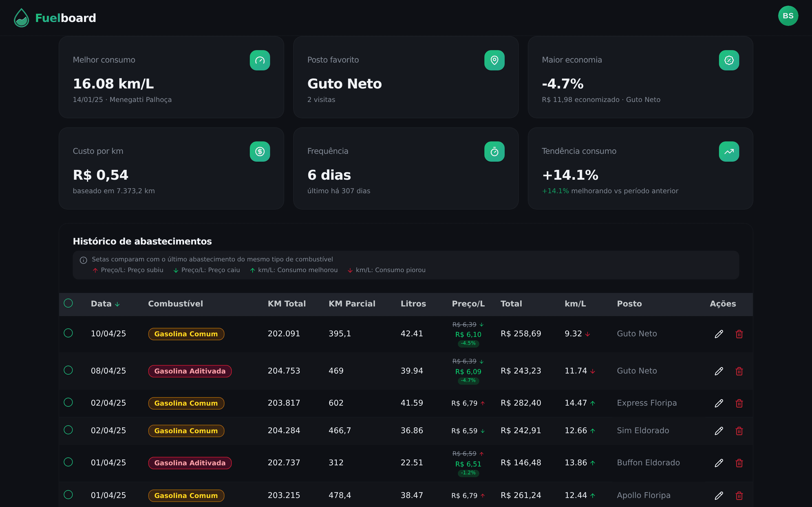Image resolution: width=812 pixels, height=507 pixels.
Task: Edit the Buffon Eldorado entry with pencil icon
Action: tap(719, 463)
